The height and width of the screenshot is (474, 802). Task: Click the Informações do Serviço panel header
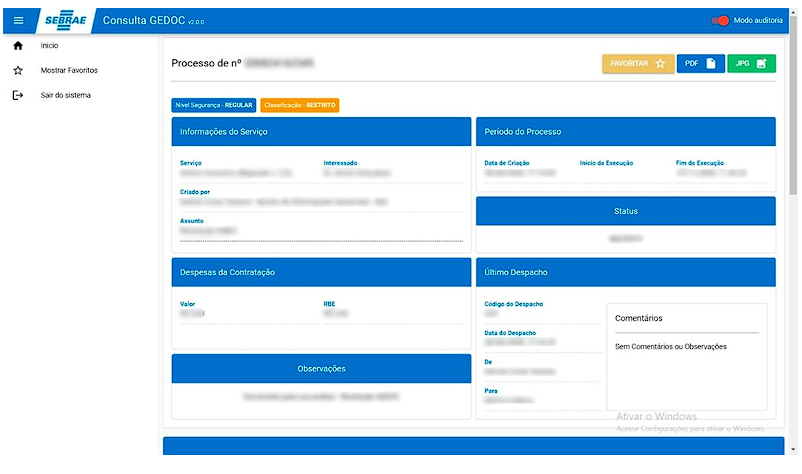point(321,131)
